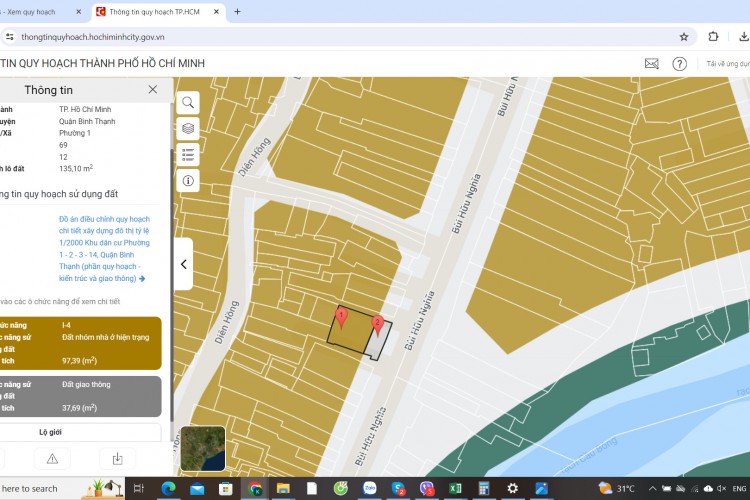Open the map layers panel
The width and height of the screenshot is (750, 500).
coord(188,128)
